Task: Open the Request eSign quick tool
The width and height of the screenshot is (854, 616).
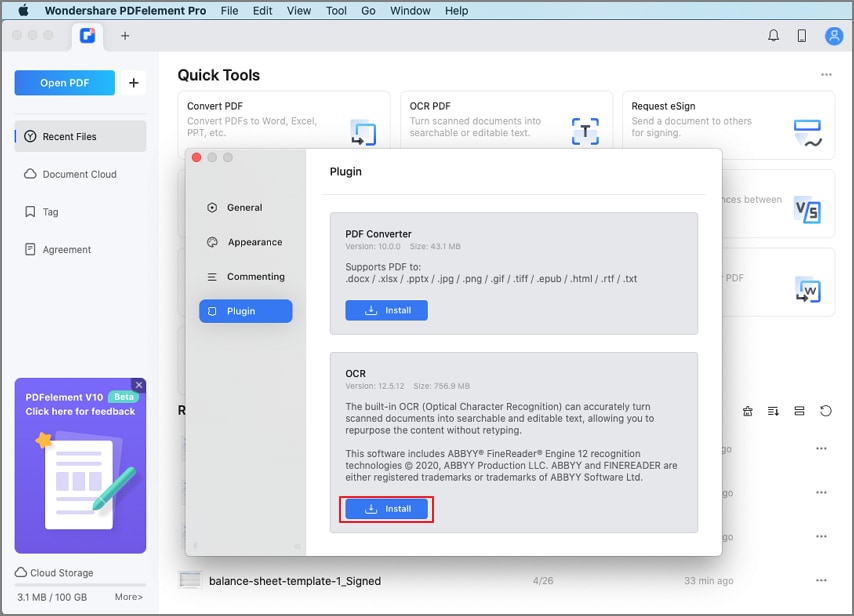Action: pyautogui.click(x=728, y=125)
